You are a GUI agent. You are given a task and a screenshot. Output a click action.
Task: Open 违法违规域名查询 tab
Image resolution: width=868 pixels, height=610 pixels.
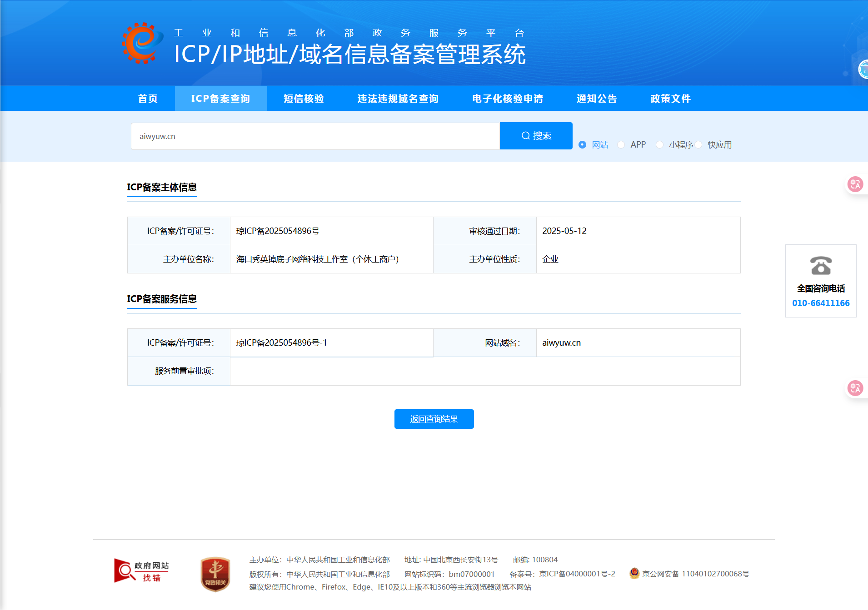tap(398, 99)
